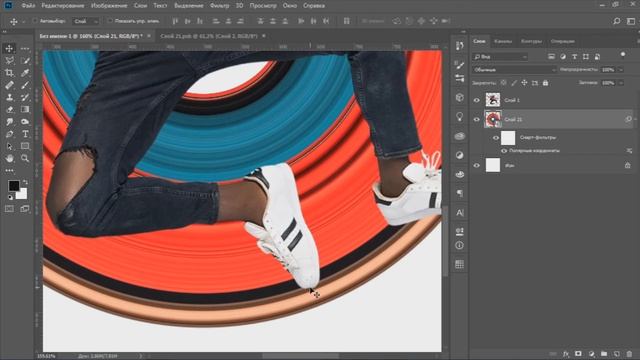Collapse Слой 21 smart filters expander

click(635, 119)
